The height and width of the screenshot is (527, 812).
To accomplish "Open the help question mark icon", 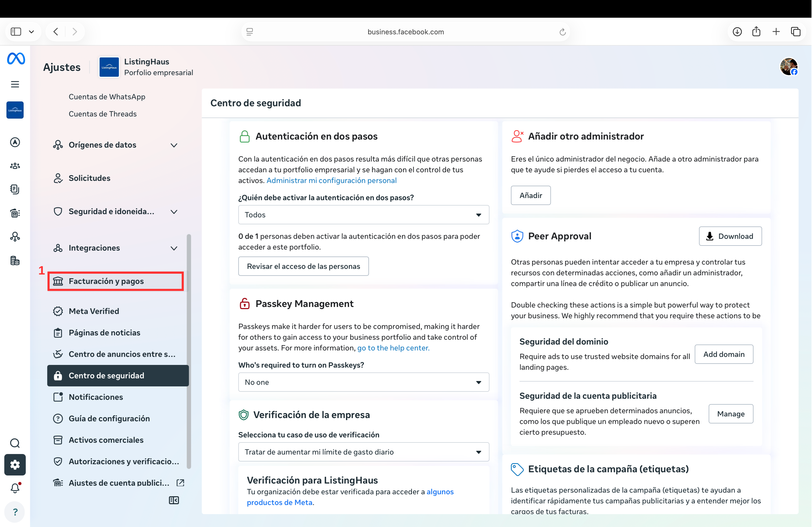I will tap(15, 512).
